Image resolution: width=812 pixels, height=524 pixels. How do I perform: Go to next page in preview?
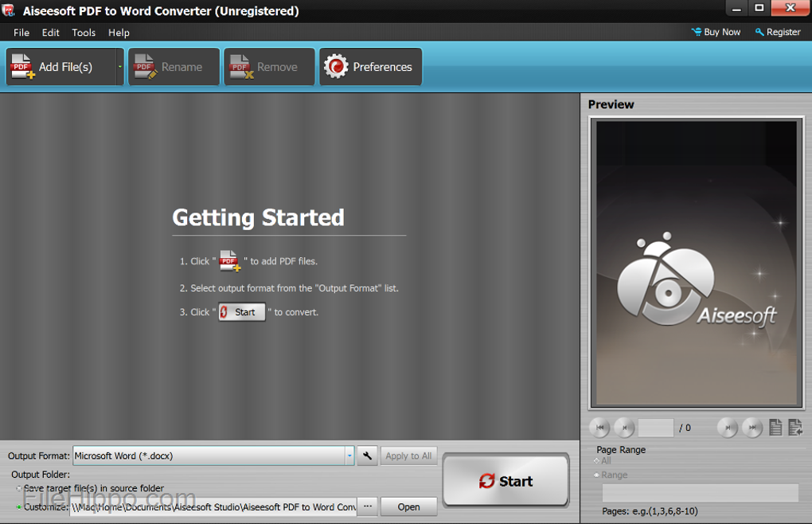[727, 428]
